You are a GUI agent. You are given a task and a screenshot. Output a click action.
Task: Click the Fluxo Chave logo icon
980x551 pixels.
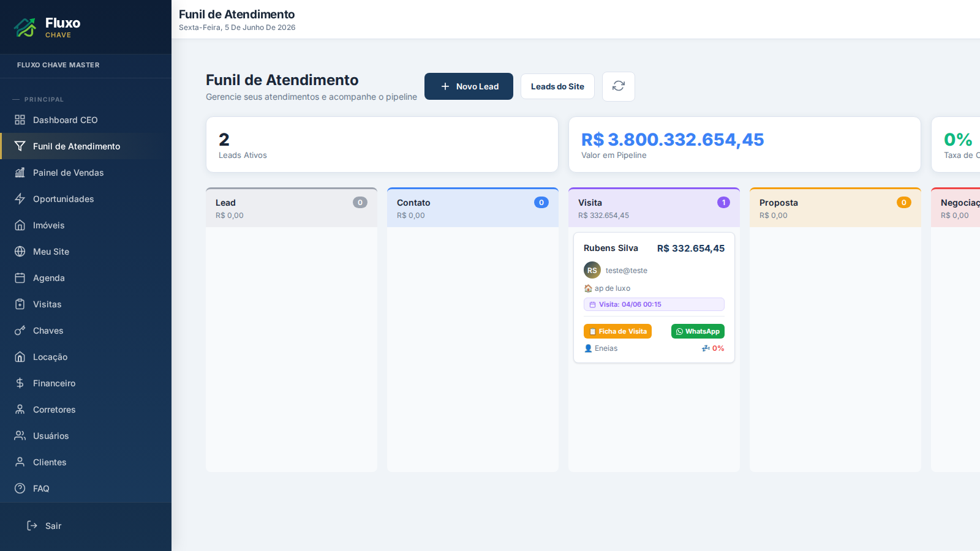pos(25,27)
